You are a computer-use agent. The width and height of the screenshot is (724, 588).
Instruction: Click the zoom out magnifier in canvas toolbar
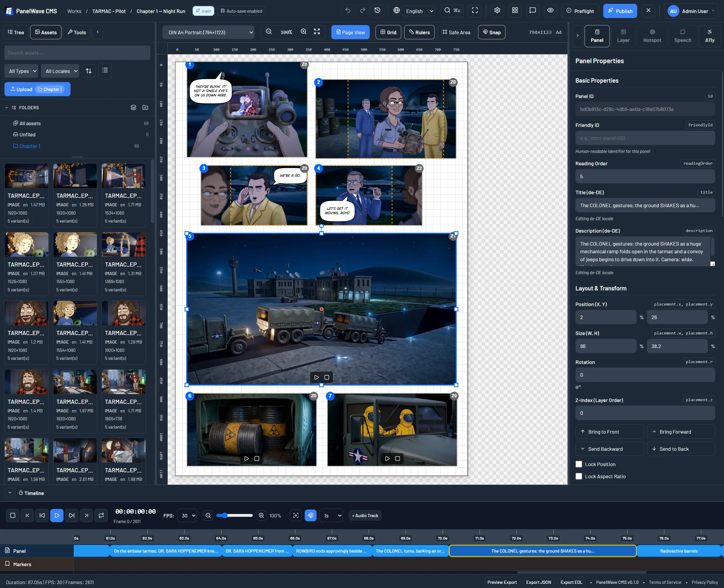coord(269,32)
